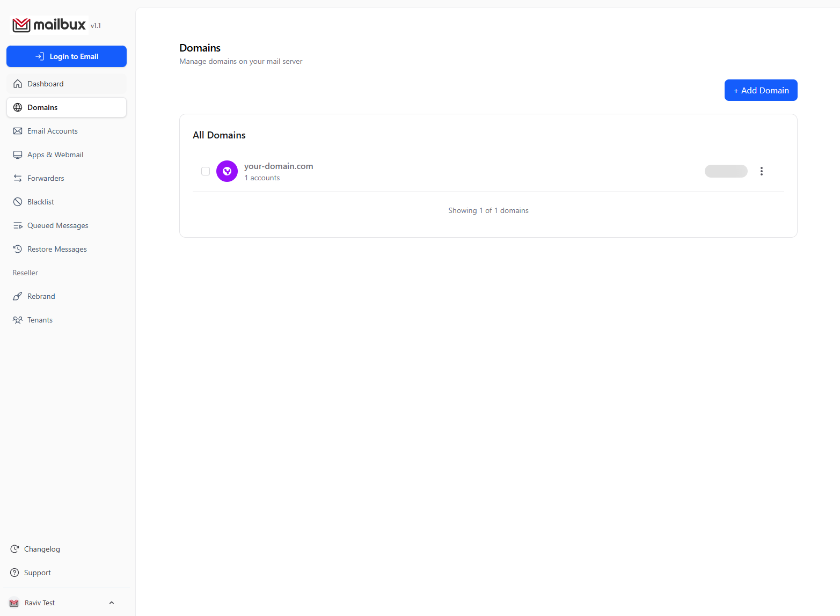Click the your-domain.com avatar icon
The image size is (840, 616).
(227, 171)
